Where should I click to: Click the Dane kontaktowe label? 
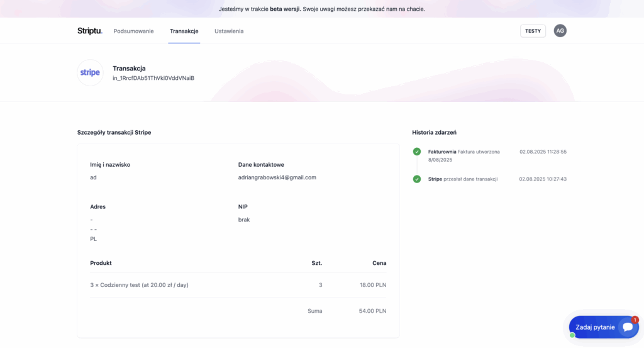point(261,165)
